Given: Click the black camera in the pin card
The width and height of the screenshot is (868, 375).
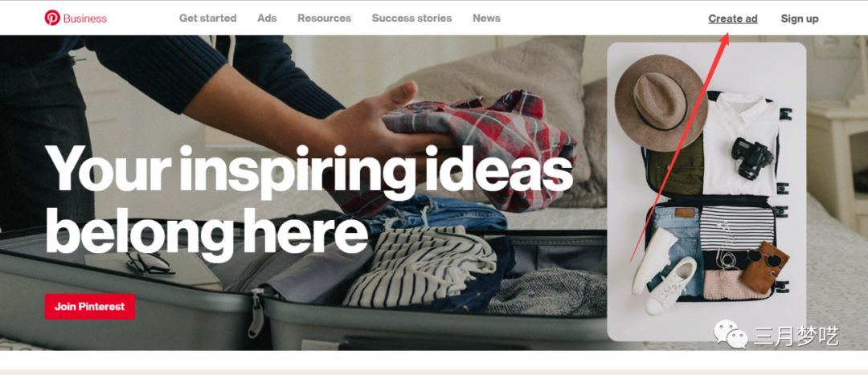Looking at the screenshot, I should tap(751, 158).
